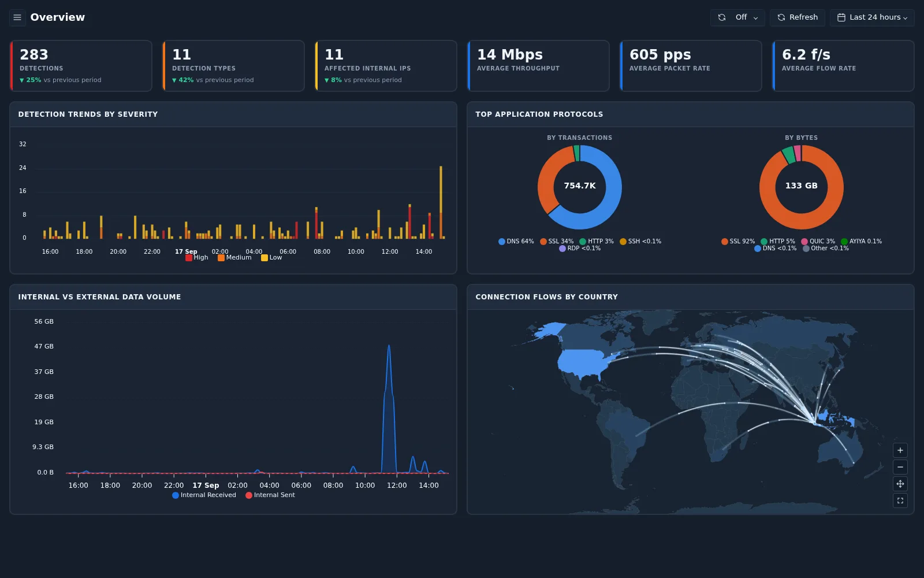Image resolution: width=924 pixels, height=578 pixels.
Task: Open the Last 24 hours time range picker
Action: tap(872, 17)
